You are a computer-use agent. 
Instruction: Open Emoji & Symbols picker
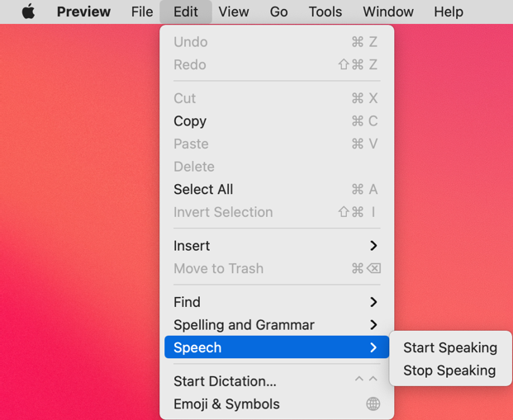point(277,404)
